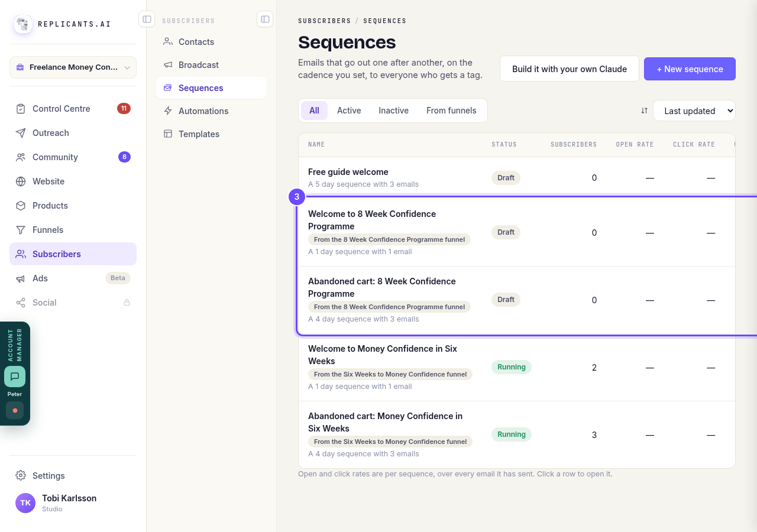Click the Community 8 badge

tap(124, 157)
